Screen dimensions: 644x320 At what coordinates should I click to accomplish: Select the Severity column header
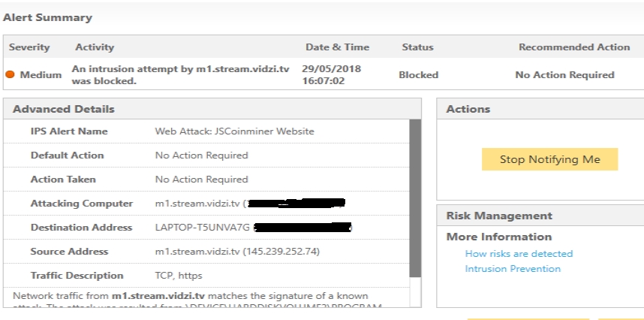29,47
